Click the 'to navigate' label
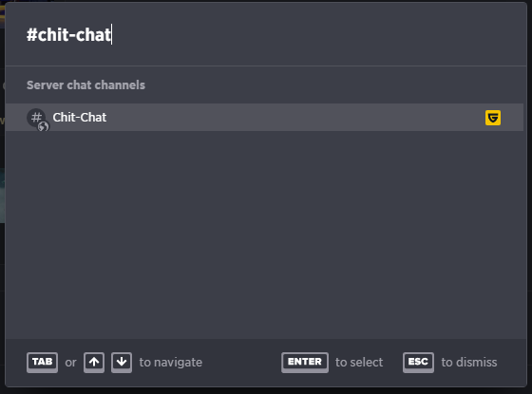Screen dimensions: 532x394 pos(171,363)
